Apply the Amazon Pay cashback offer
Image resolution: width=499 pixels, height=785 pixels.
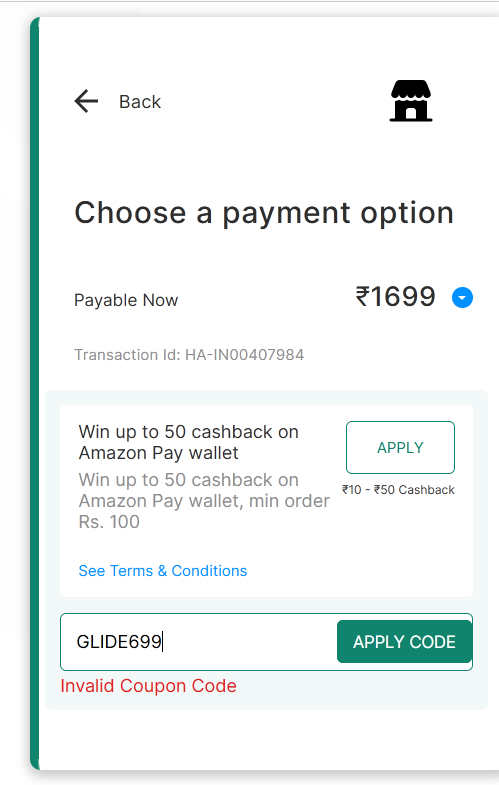point(400,448)
